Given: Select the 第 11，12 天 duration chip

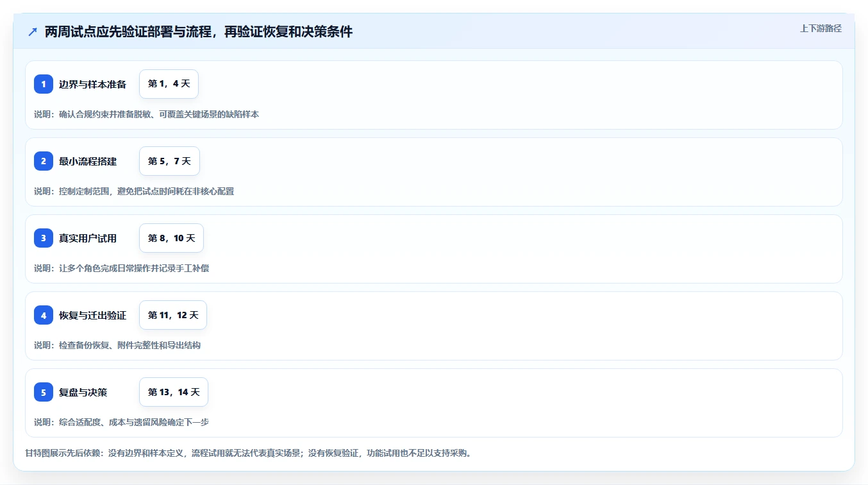Looking at the screenshot, I should [x=173, y=315].
